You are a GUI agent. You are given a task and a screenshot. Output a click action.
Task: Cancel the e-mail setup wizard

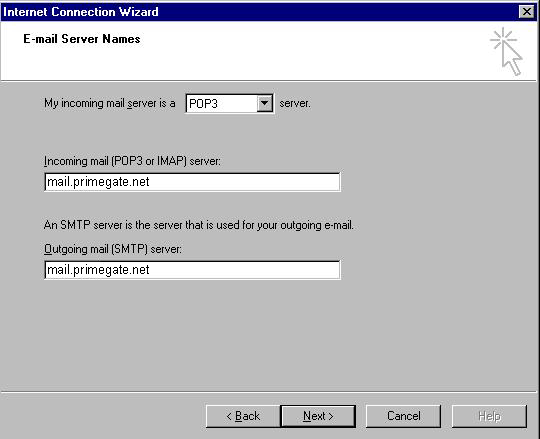403,416
